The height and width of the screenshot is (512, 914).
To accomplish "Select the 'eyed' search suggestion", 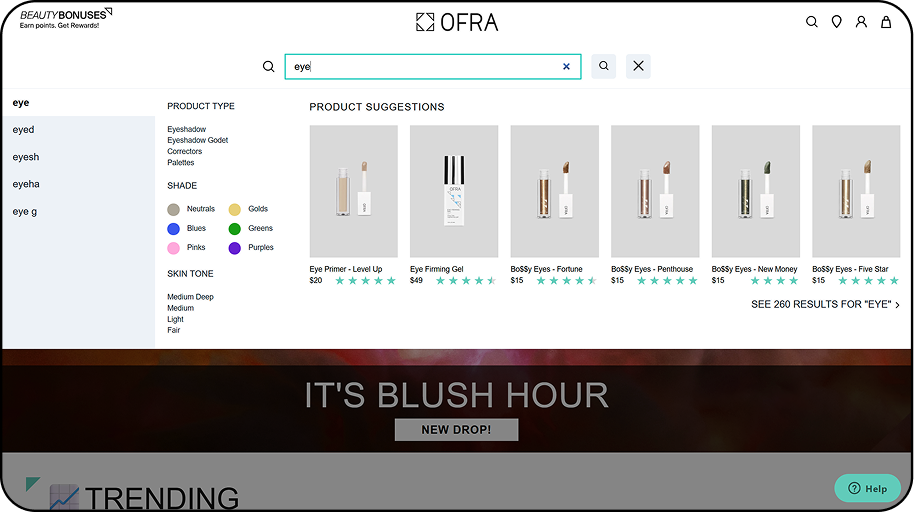I will tap(24, 130).
